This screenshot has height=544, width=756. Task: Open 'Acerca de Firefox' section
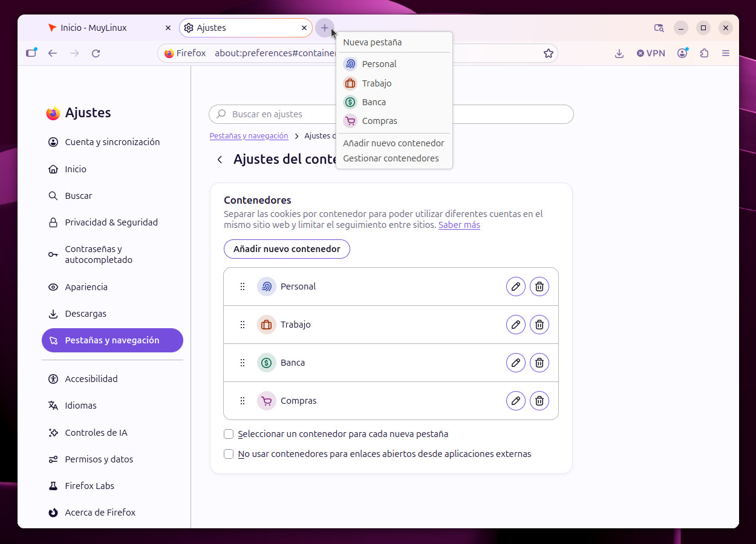coord(112,513)
